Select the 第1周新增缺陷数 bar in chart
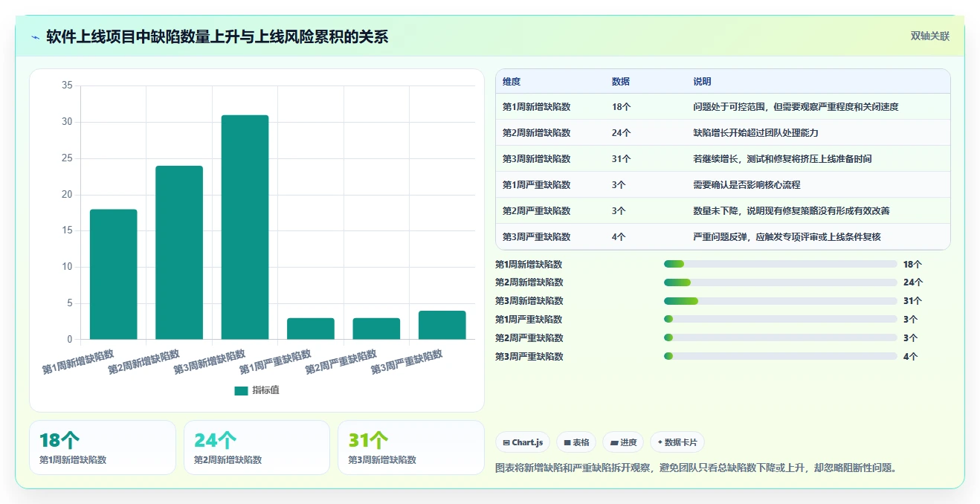Image resolution: width=980 pixels, height=504 pixels. [114, 274]
